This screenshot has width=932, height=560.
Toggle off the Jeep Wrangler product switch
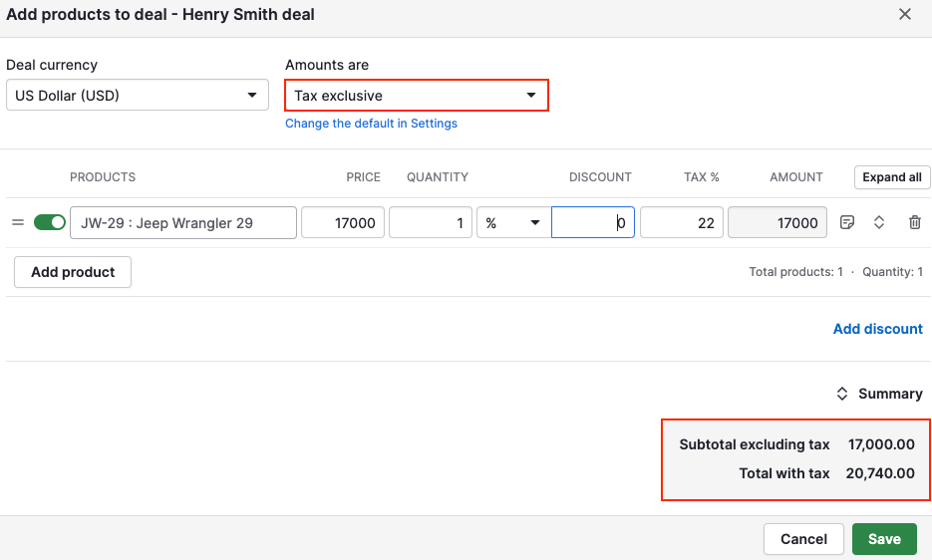[49, 222]
